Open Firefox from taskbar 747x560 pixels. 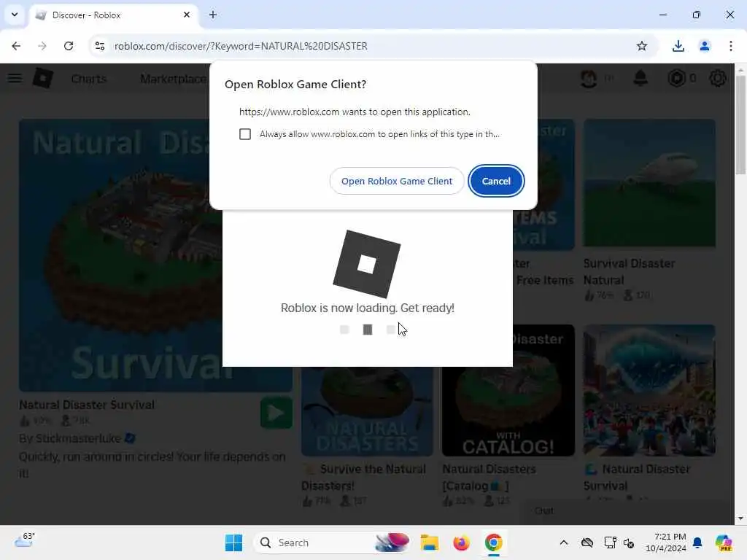point(461,542)
